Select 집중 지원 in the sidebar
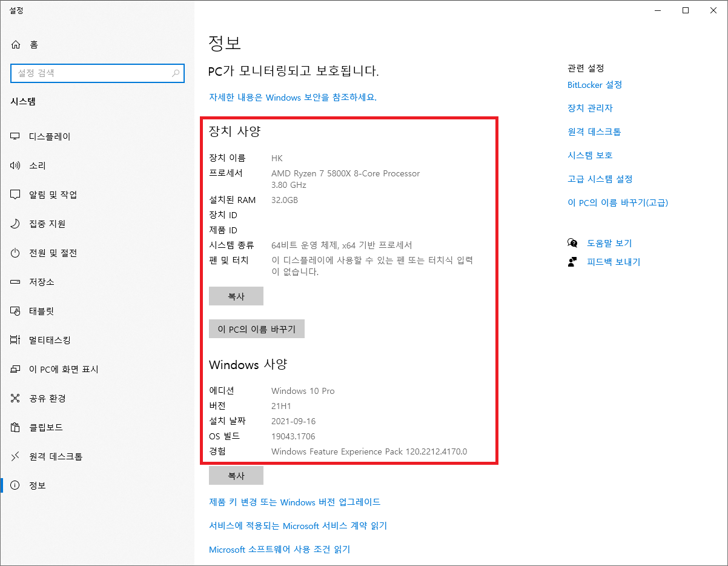Image resolution: width=728 pixels, height=566 pixels. (x=97, y=224)
